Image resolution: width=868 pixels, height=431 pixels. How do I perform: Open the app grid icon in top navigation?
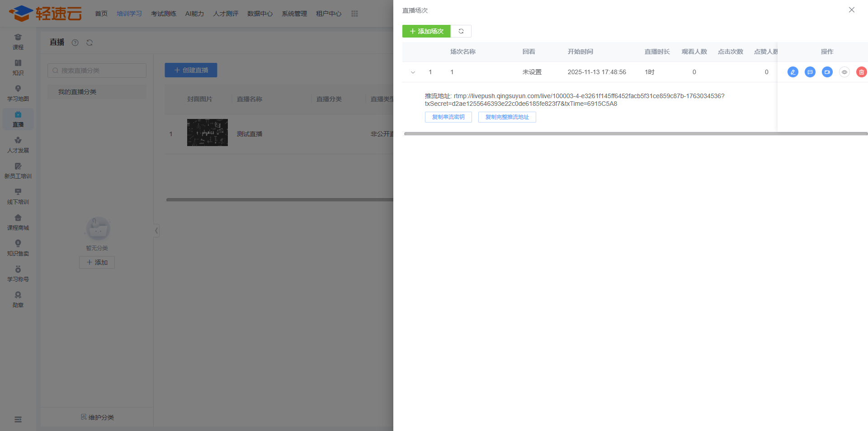pyautogui.click(x=354, y=14)
